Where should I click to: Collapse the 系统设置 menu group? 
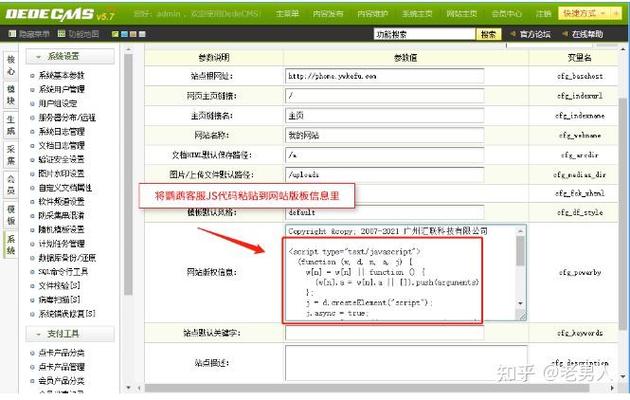[70, 56]
